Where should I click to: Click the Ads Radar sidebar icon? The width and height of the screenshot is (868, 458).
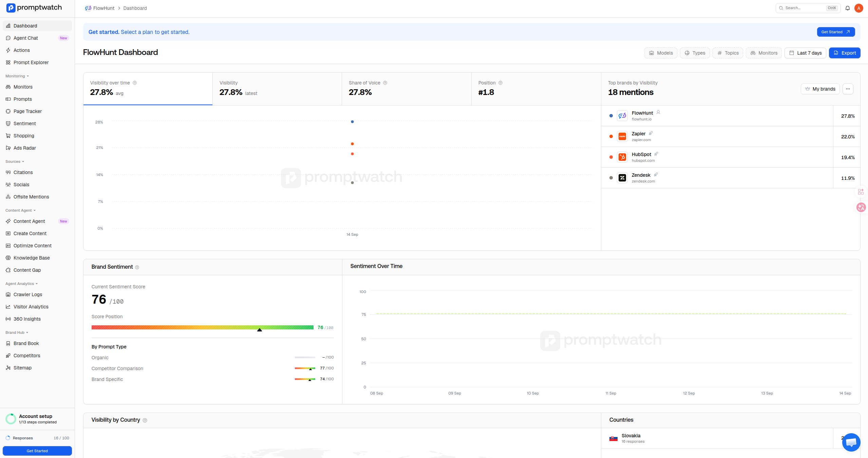[x=8, y=148]
